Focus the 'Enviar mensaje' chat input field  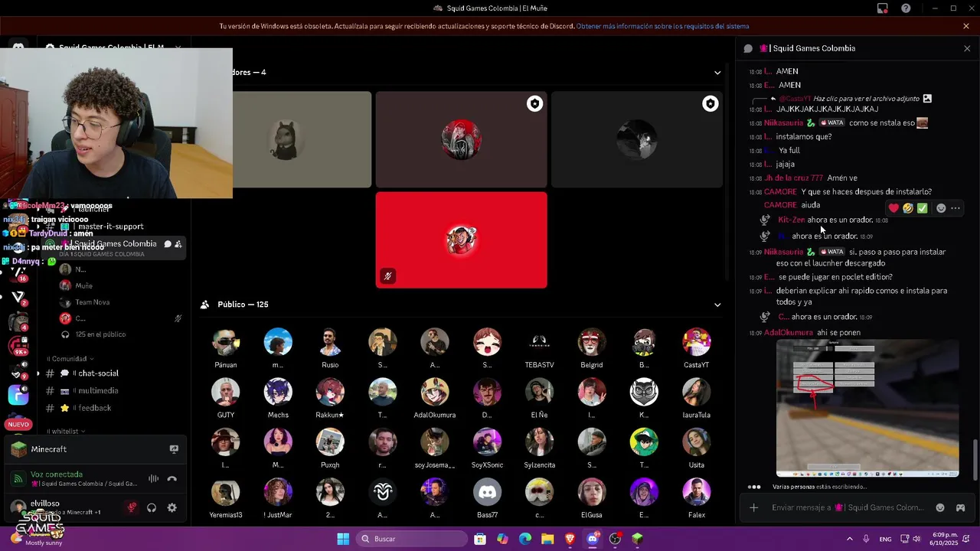click(x=848, y=507)
